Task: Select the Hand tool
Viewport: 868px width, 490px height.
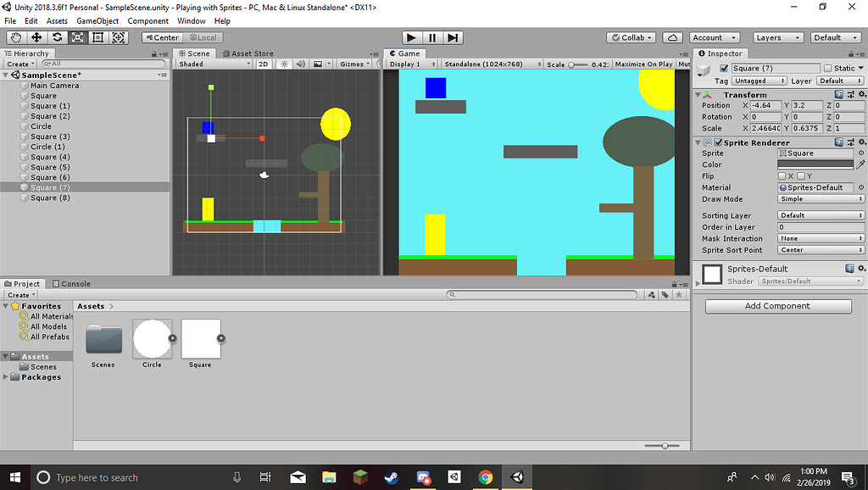Action: [x=14, y=37]
